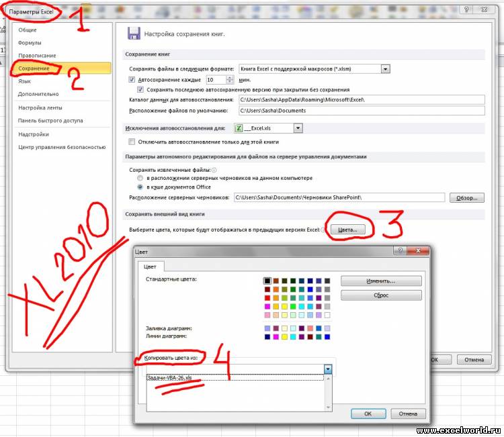The width and height of the screenshot is (504, 437).
Task: Click the Цвета button
Action: point(348,230)
